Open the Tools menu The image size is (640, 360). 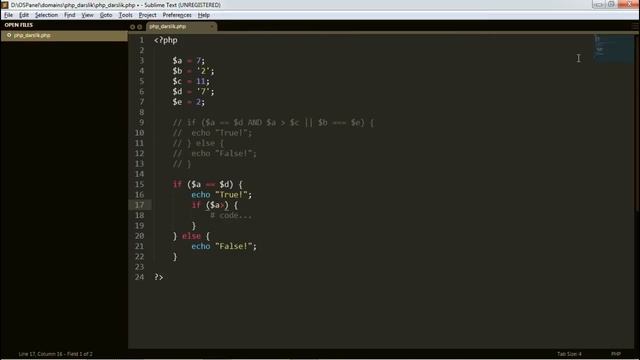pyautogui.click(x=125, y=15)
